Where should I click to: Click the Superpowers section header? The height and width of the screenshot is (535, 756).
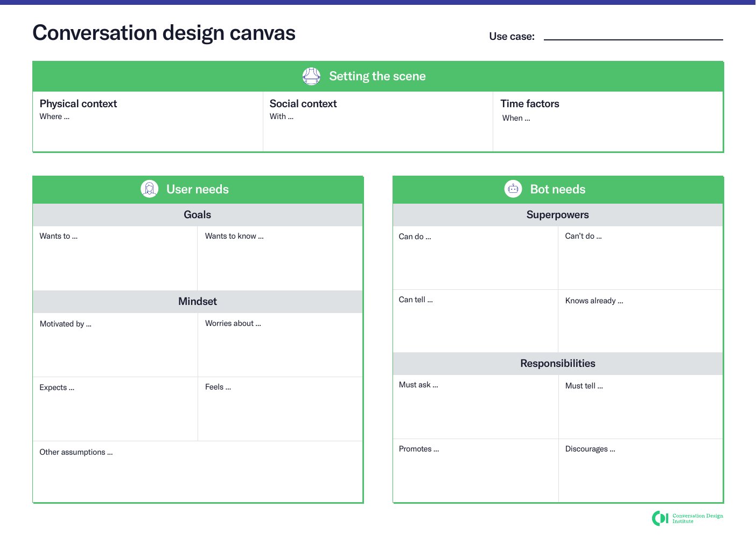(x=558, y=214)
